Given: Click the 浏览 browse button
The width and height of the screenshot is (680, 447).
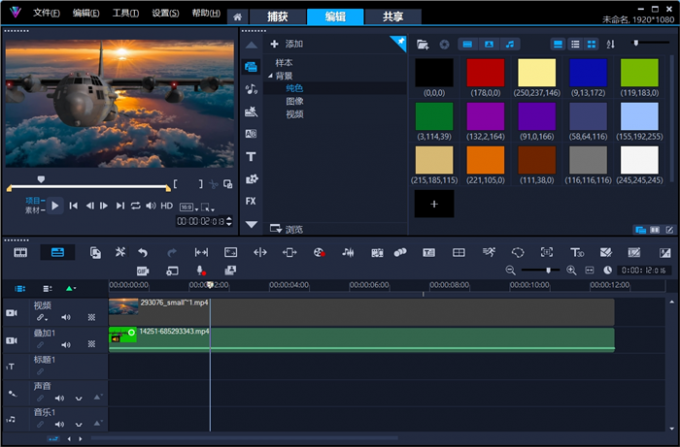Looking at the screenshot, I should [x=287, y=229].
